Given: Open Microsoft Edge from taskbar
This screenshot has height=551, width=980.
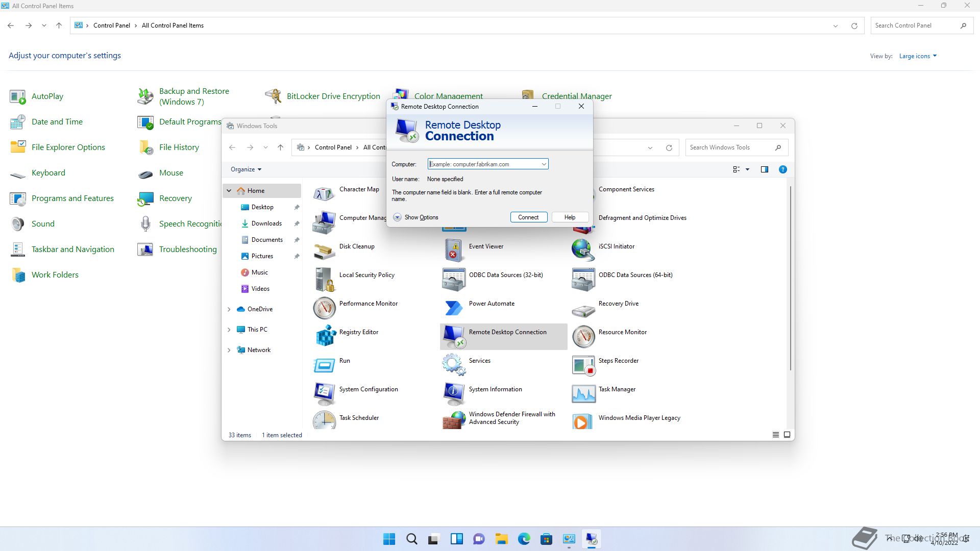Looking at the screenshot, I should tap(524, 539).
